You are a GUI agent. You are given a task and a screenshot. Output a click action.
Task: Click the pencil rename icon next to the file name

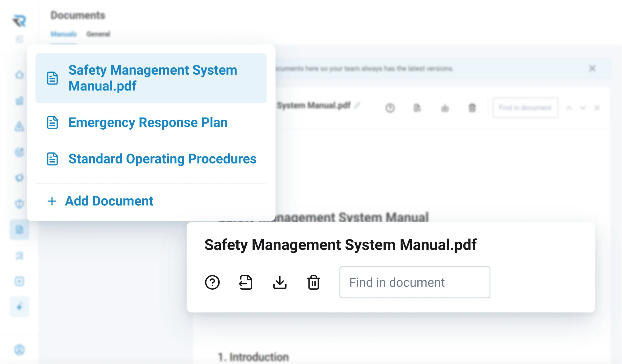point(357,105)
